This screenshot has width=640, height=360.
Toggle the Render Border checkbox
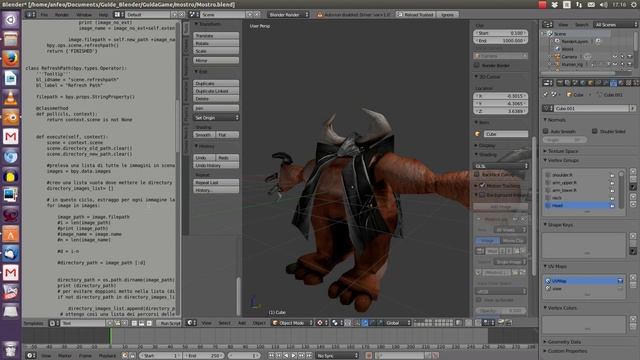tap(477, 65)
